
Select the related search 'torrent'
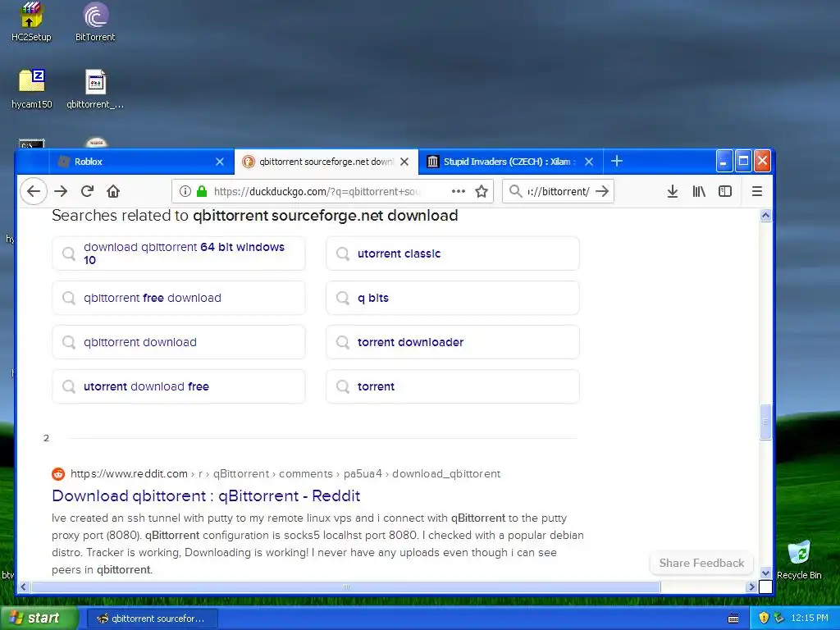453,386
